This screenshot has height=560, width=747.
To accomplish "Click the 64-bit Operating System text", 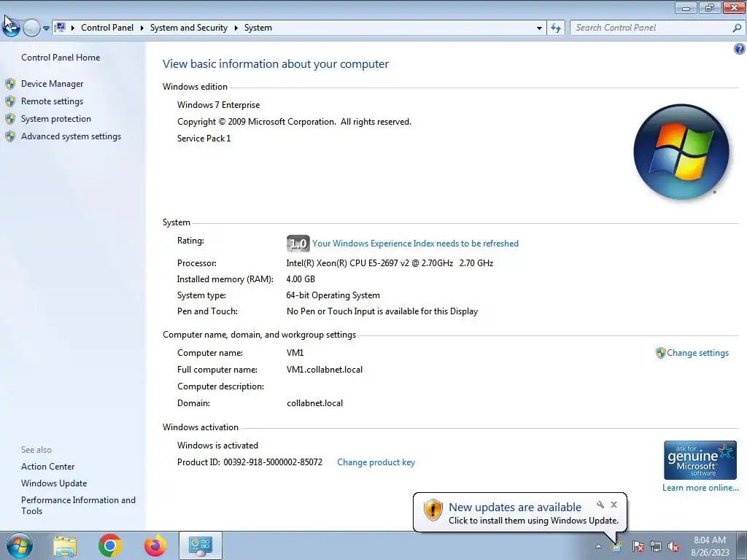I will click(333, 295).
